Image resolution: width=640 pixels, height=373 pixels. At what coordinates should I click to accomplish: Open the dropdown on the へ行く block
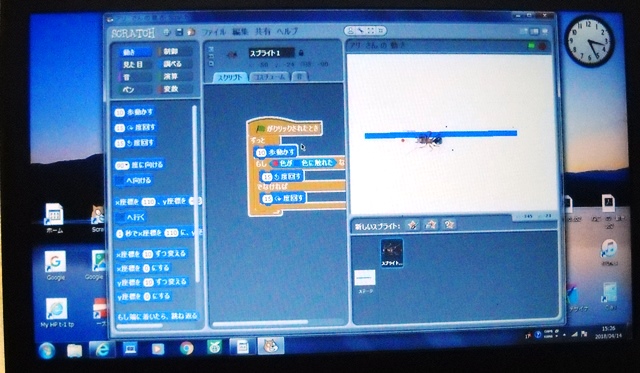[120, 217]
